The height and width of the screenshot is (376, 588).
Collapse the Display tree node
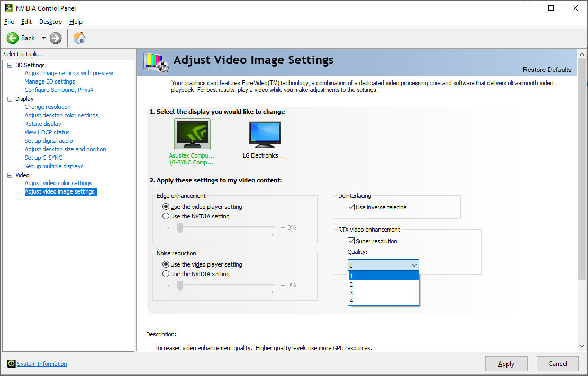tap(10, 99)
